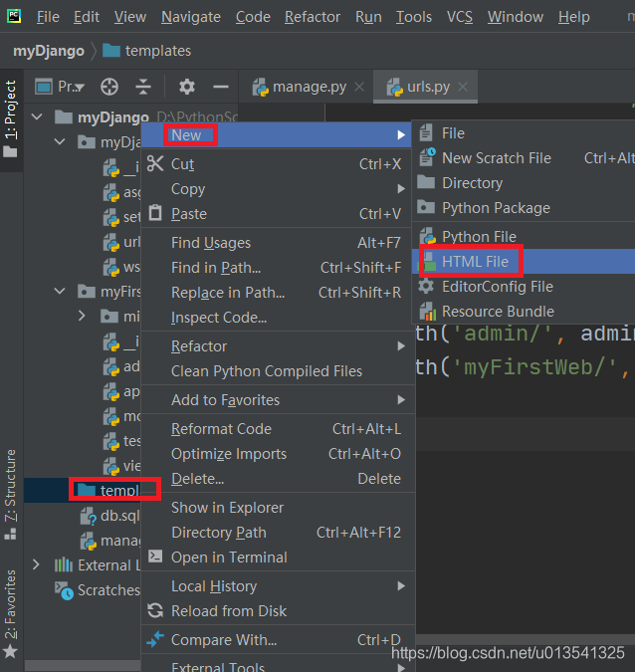Choose Open in Terminal

[278, 558]
